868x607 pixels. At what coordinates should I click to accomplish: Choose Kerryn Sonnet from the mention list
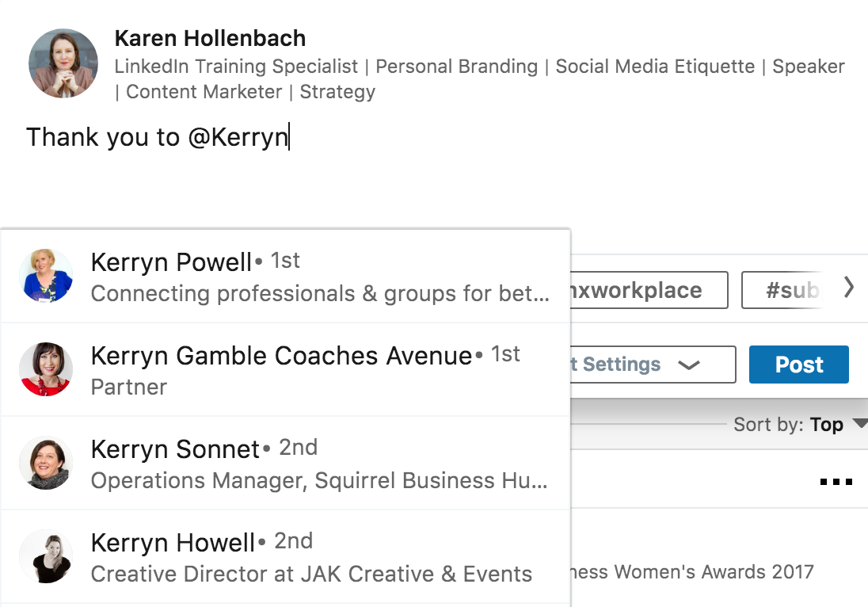[286, 463]
